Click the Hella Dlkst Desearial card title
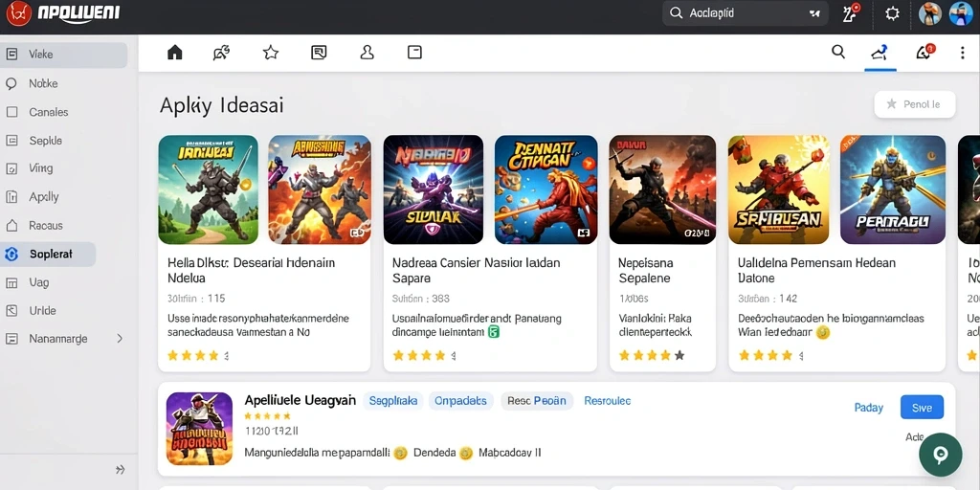This screenshot has height=490, width=980. coord(252,270)
